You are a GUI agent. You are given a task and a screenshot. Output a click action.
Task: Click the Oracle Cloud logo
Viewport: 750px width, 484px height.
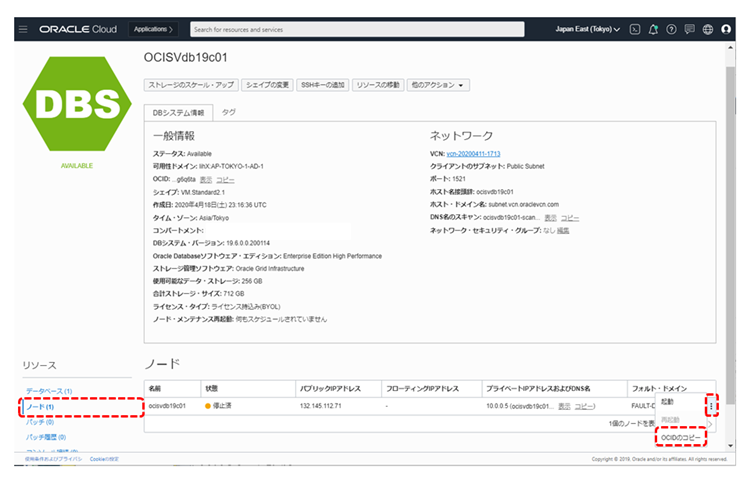(x=79, y=30)
